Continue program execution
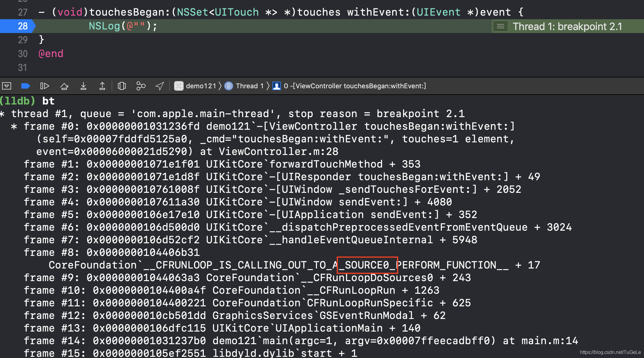The image size is (644, 358). (x=44, y=86)
